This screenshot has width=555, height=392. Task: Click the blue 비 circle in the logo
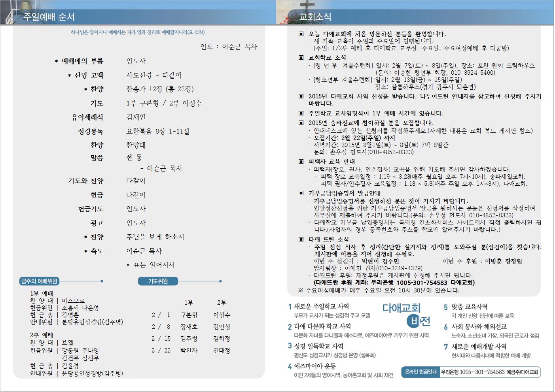click(x=415, y=320)
